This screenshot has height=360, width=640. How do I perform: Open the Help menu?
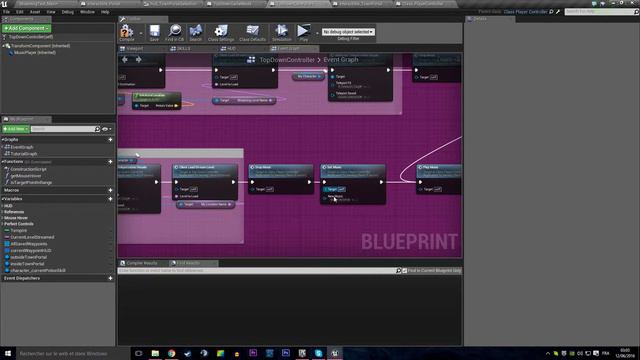click(x=105, y=12)
